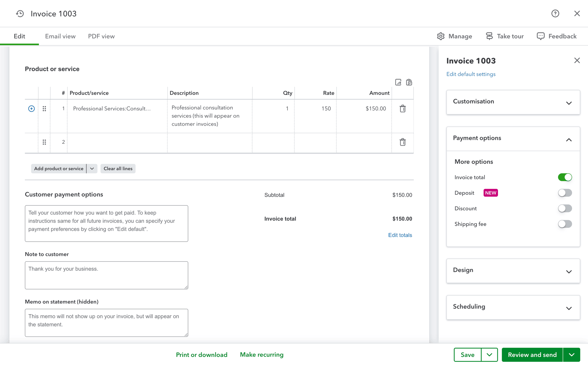
Task: Open the help question mark icon
Action: 555,13
